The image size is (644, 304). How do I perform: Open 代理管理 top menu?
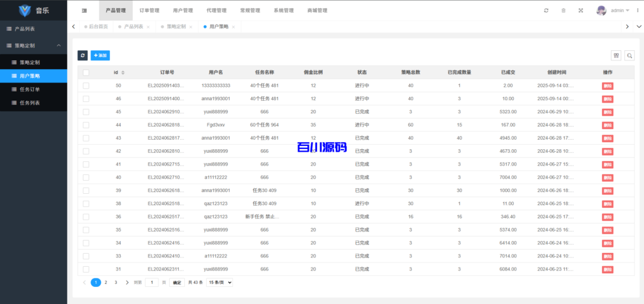[x=216, y=11]
